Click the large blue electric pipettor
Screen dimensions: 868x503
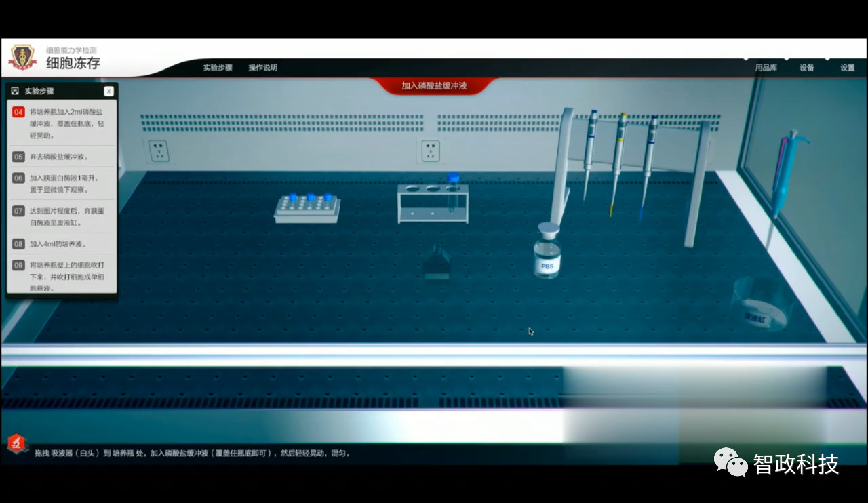pos(787,169)
